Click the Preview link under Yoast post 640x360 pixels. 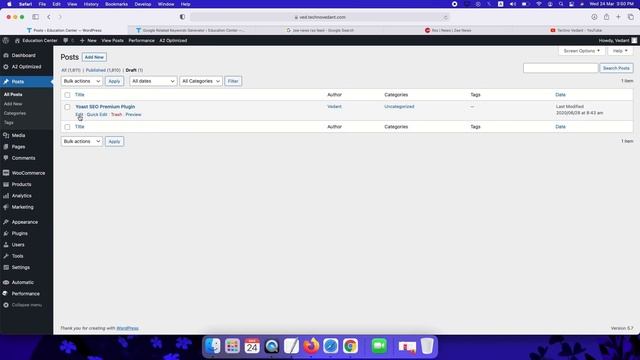coord(133,115)
